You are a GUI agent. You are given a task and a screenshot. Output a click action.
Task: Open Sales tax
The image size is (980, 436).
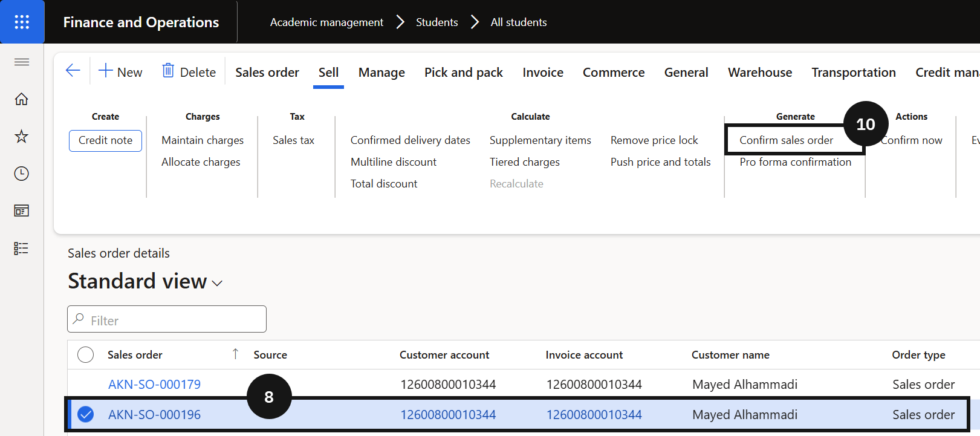click(x=293, y=140)
